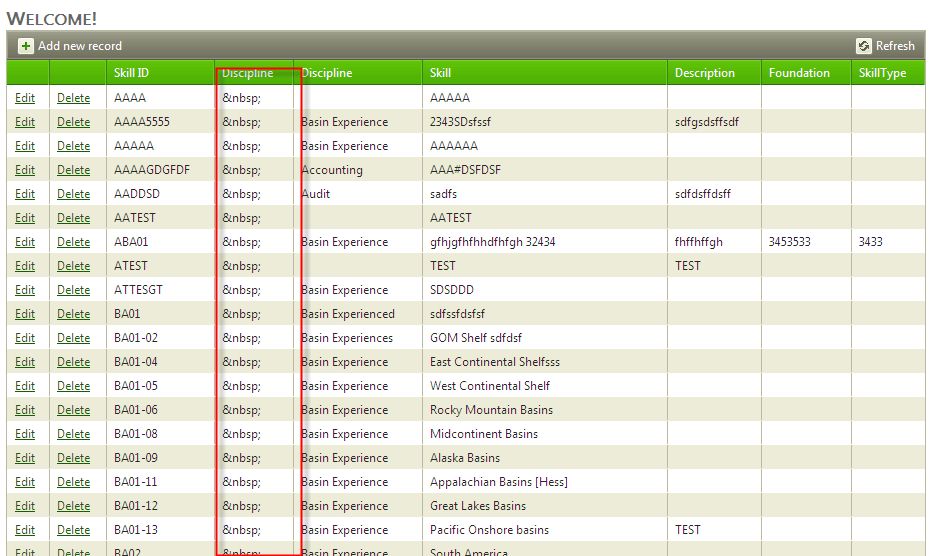Delete the AAAAGDGFDF record

point(73,170)
